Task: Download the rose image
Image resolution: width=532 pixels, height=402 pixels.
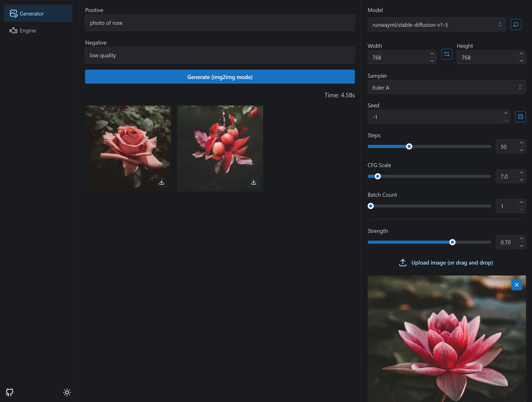Action: 161,182
